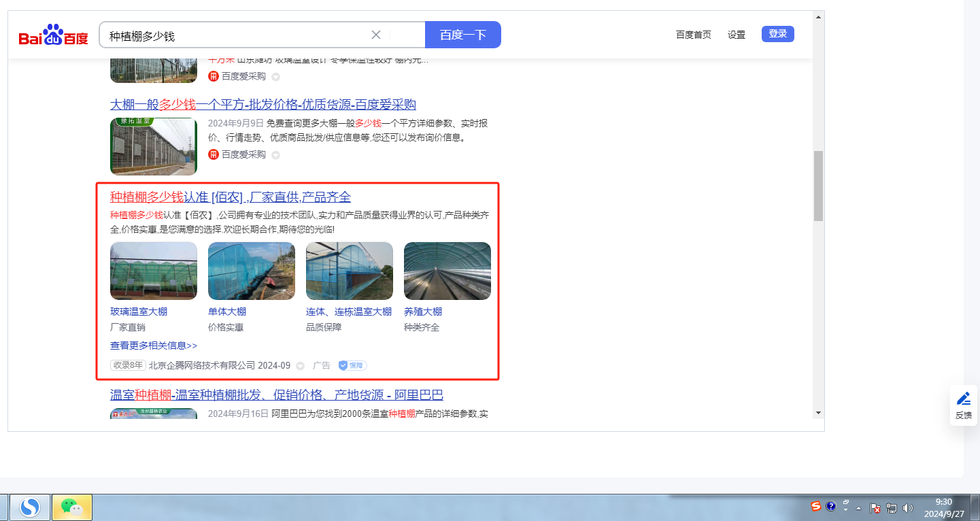This screenshot has height=521, width=980.
Task: Open the 玻璃温室大棚 link
Action: click(x=139, y=312)
